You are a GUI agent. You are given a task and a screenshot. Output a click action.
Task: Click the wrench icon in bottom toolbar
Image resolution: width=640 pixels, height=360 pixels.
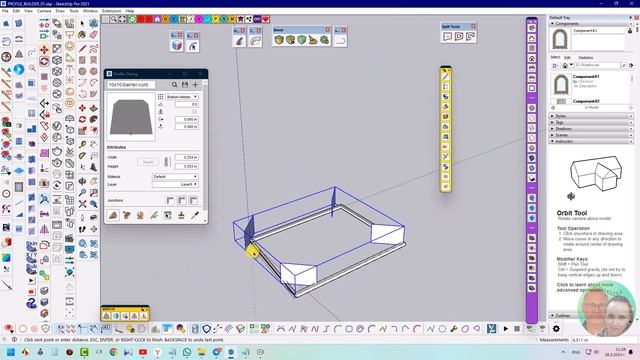pyautogui.click(x=454, y=329)
